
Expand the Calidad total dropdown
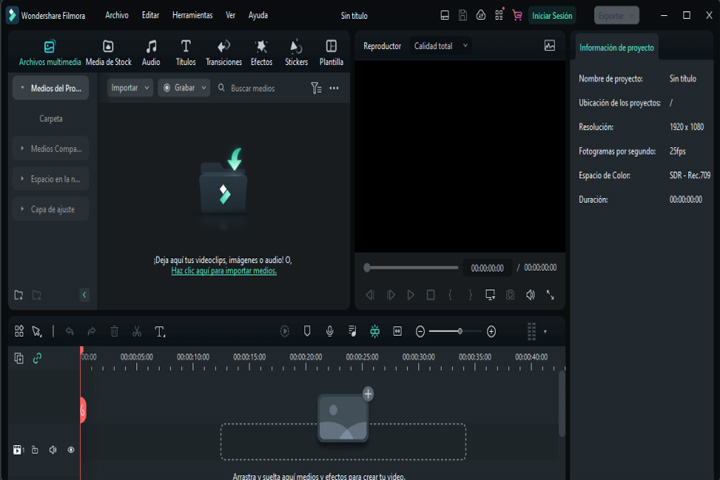point(441,46)
